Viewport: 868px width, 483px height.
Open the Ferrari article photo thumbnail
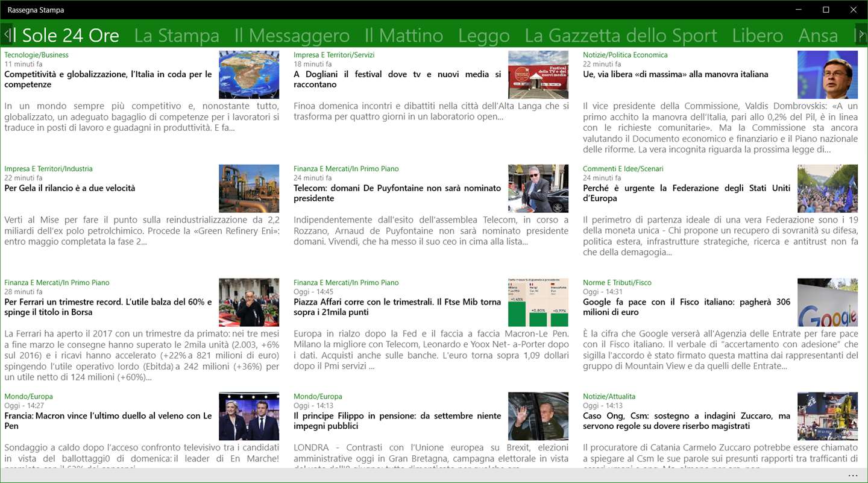coord(249,303)
